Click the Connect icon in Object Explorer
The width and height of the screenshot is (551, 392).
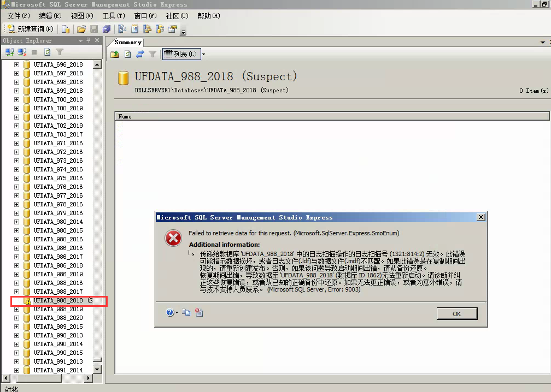[x=9, y=52]
